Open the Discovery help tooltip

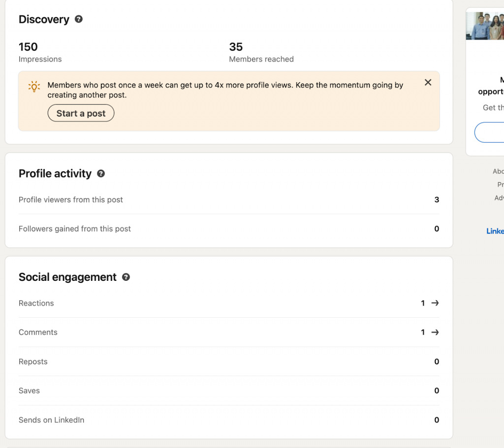(78, 20)
